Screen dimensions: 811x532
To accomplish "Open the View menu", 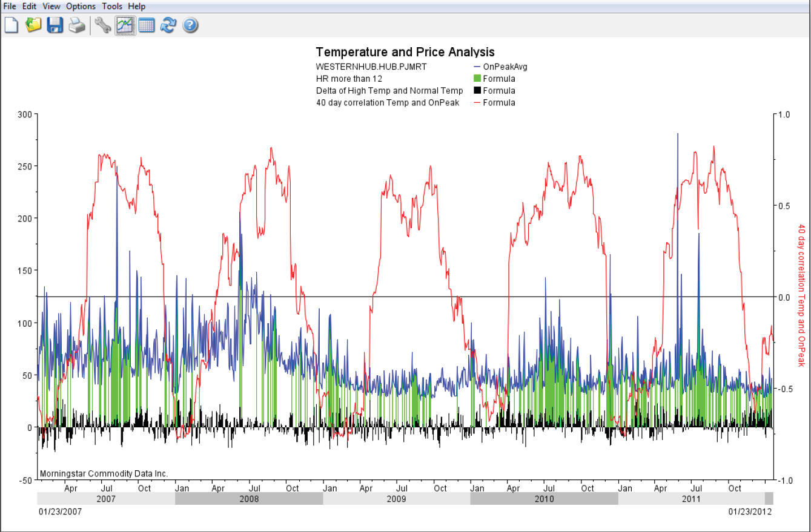I will (x=51, y=6).
